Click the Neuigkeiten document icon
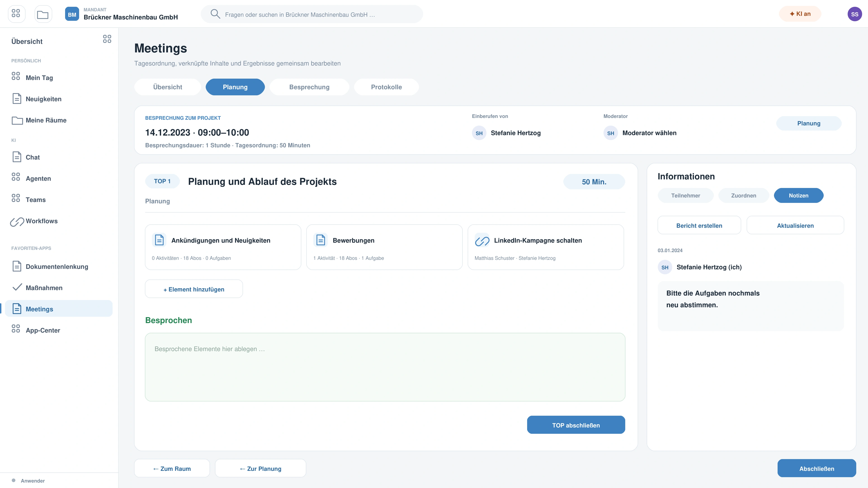868x488 pixels. click(17, 99)
